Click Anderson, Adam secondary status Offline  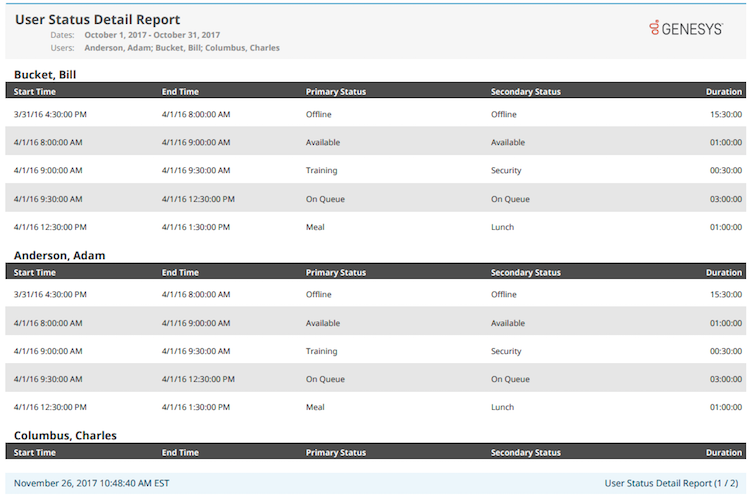(x=504, y=294)
